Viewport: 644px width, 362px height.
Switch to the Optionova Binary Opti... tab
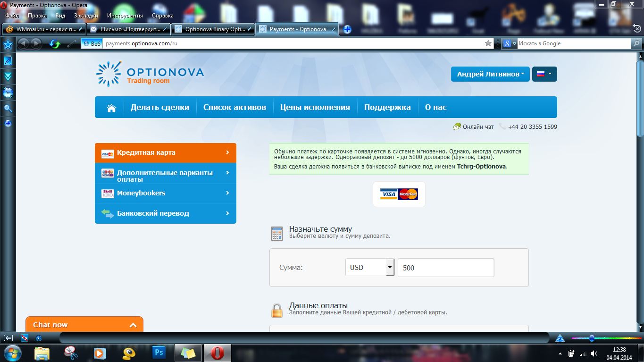(x=213, y=29)
